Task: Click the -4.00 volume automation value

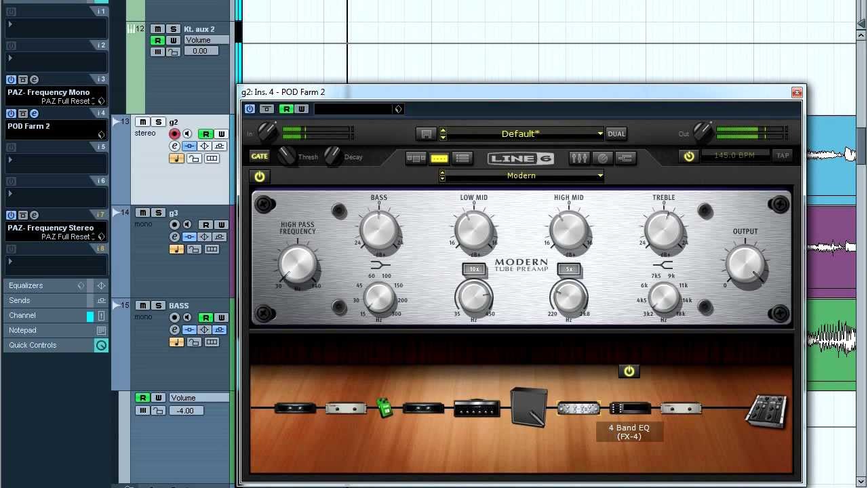Action: tap(185, 411)
